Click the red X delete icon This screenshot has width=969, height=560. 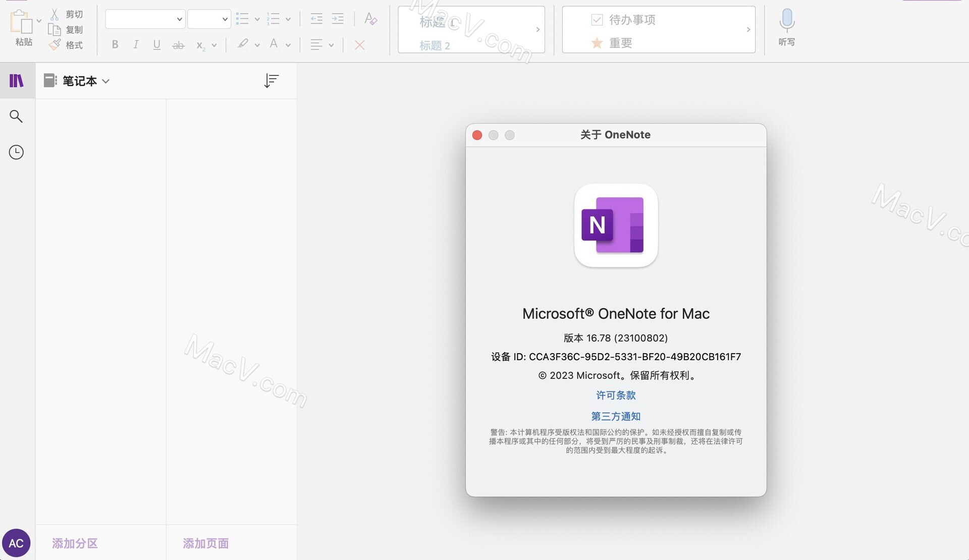coord(359,45)
